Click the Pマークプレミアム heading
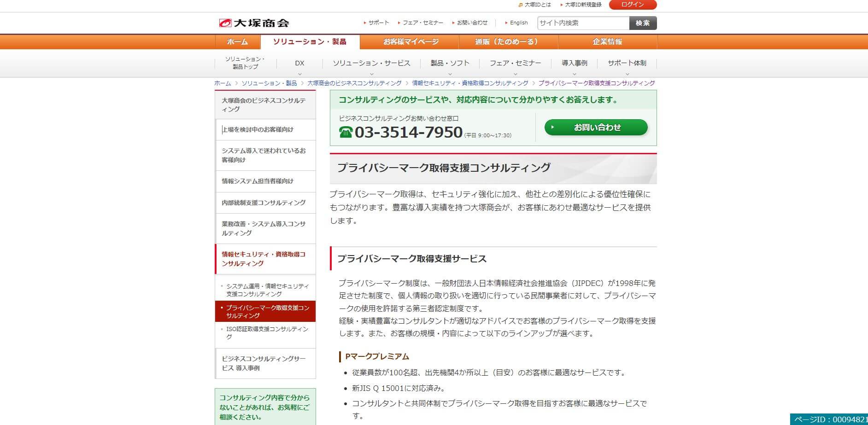 click(x=377, y=356)
